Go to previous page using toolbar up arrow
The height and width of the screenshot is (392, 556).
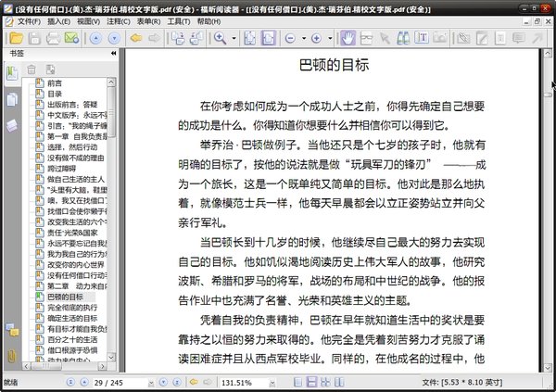[95, 38]
